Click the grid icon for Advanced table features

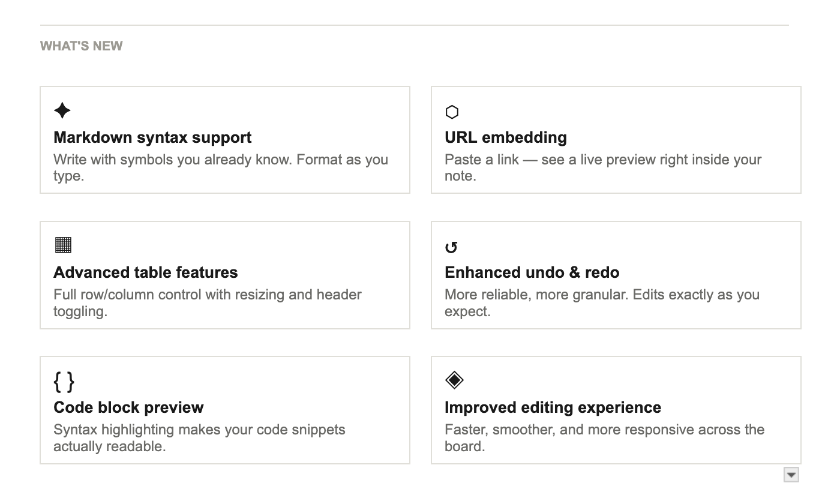(x=63, y=245)
